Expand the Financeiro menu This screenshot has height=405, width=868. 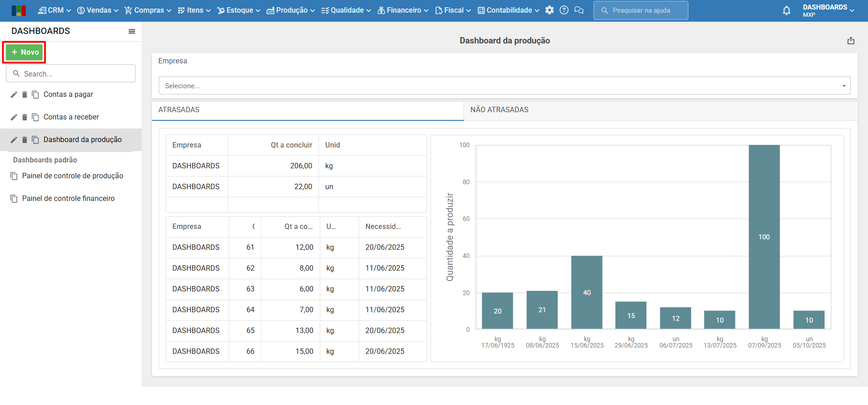click(x=403, y=10)
